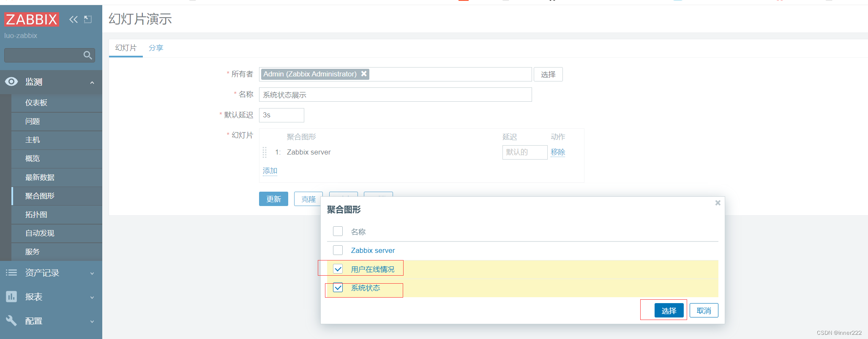Screen dimensions: 868x339
Task: Click 选择 button next to owner field
Action: tap(548, 74)
